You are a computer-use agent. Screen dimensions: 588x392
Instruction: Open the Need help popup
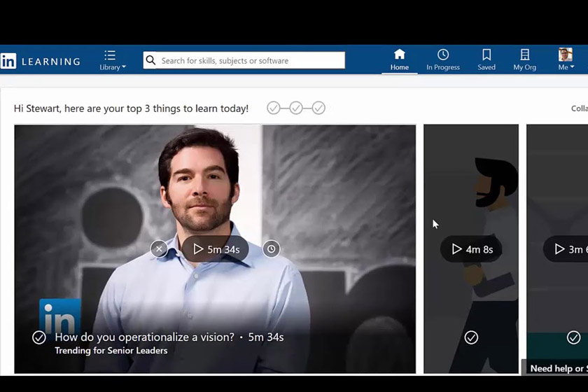pyautogui.click(x=558, y=368)
